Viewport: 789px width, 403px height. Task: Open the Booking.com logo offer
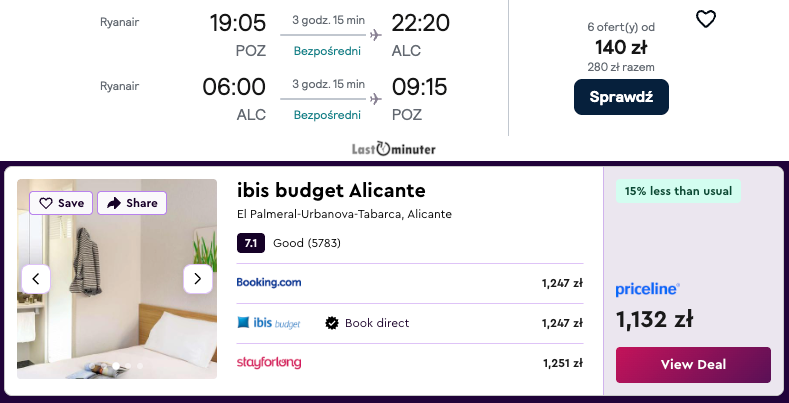269,283
